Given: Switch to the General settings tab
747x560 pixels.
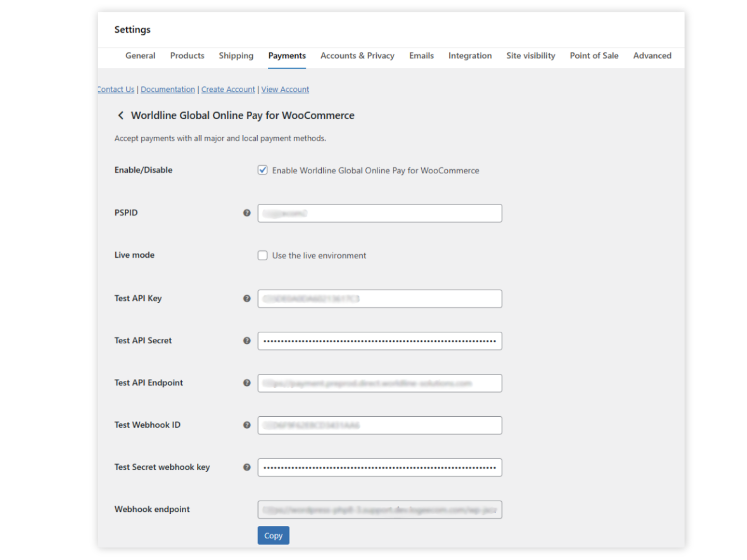Looking at the screenshot, I should pos(140,56).
